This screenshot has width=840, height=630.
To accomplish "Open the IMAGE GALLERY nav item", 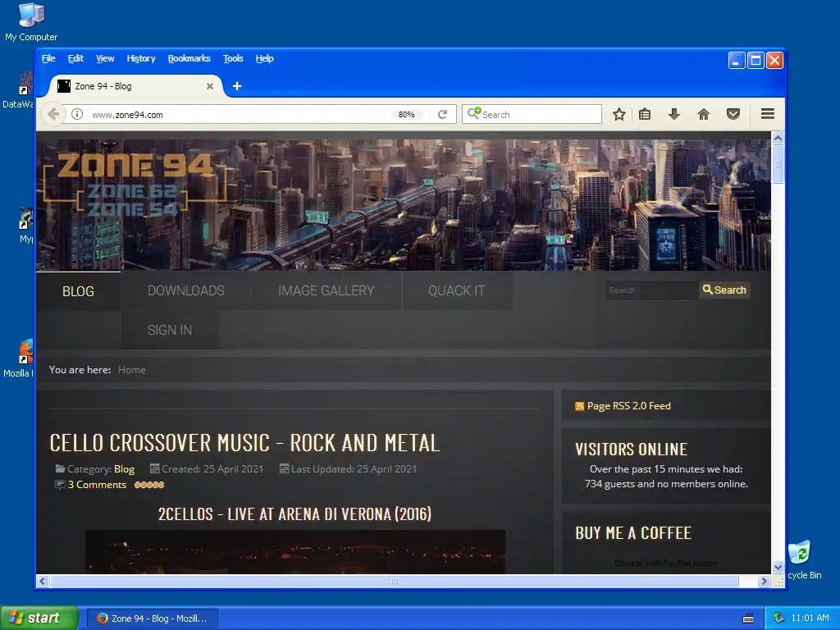I will (326, 290).
